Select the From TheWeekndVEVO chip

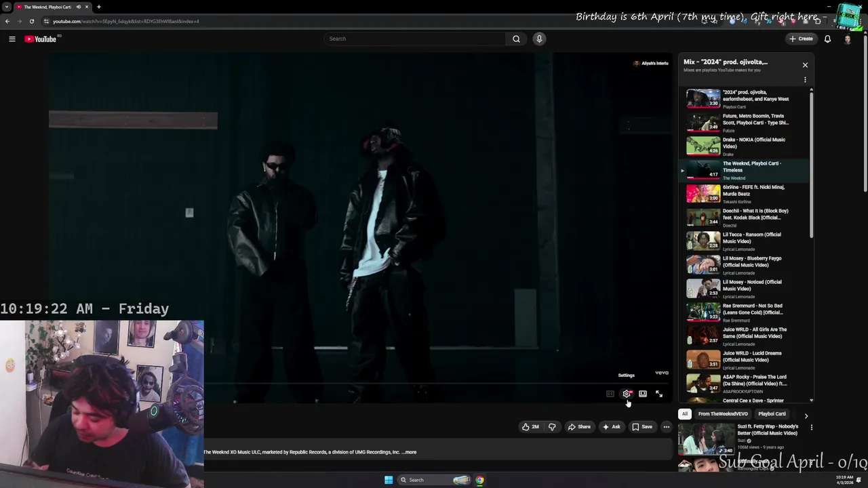[723, 414]
